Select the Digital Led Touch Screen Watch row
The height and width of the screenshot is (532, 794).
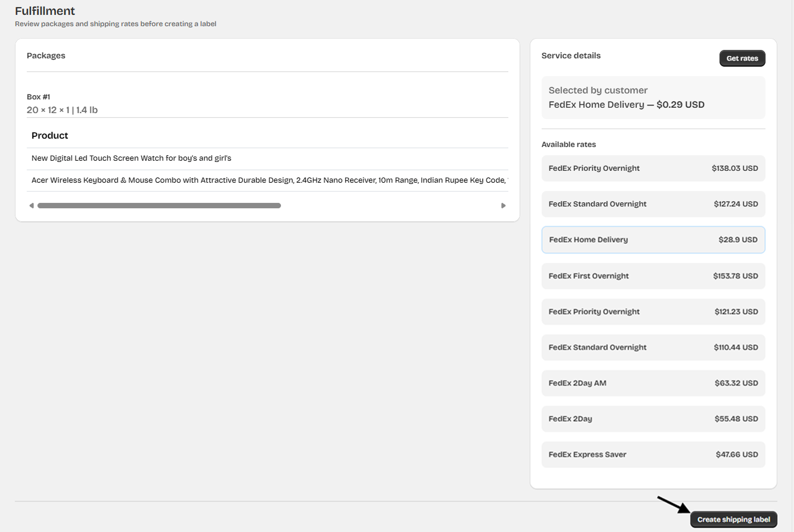[132, 158]
